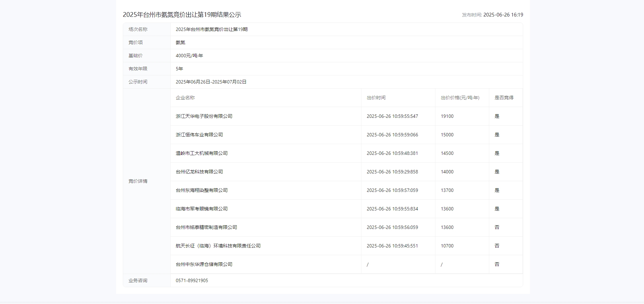Select company 温岭市工大机械有限公司
Screen dimensions: 644x304
(202, 153)
